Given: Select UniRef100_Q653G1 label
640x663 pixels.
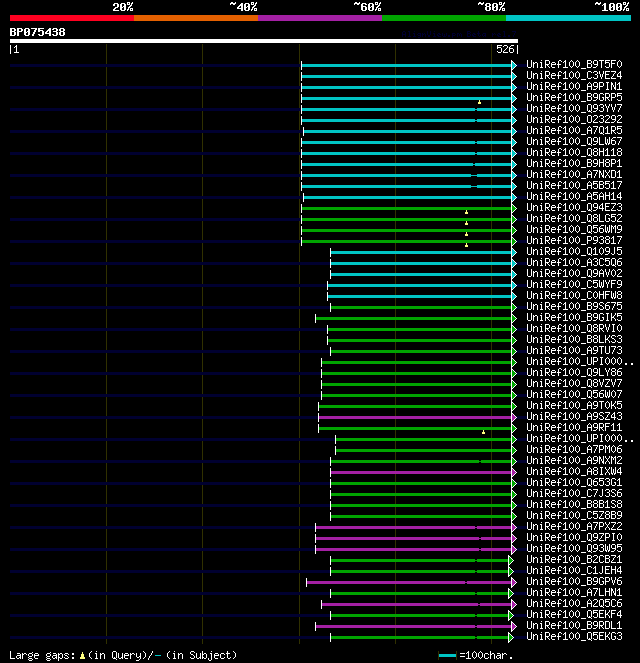Looking at the screenshot, I should pos(574,482).
